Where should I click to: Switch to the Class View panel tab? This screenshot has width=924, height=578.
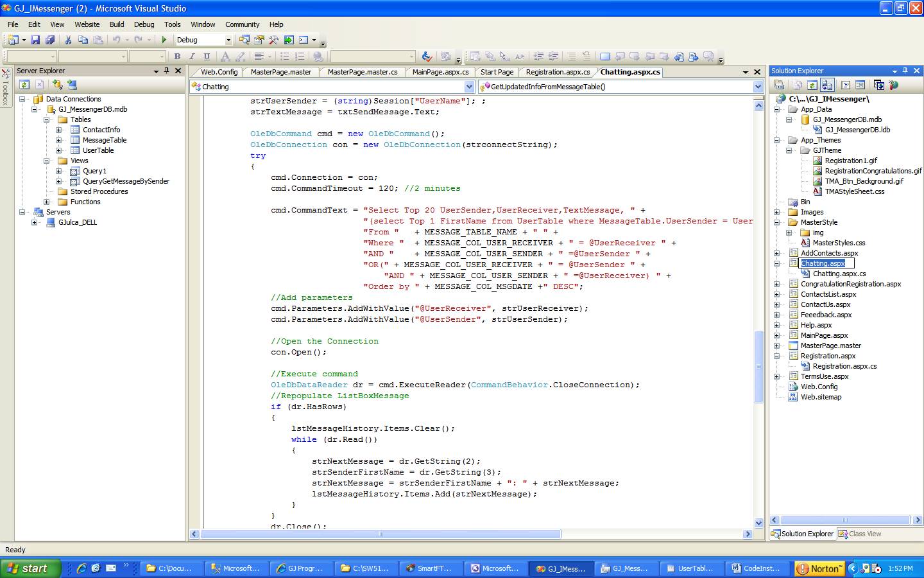coord(860,534)
